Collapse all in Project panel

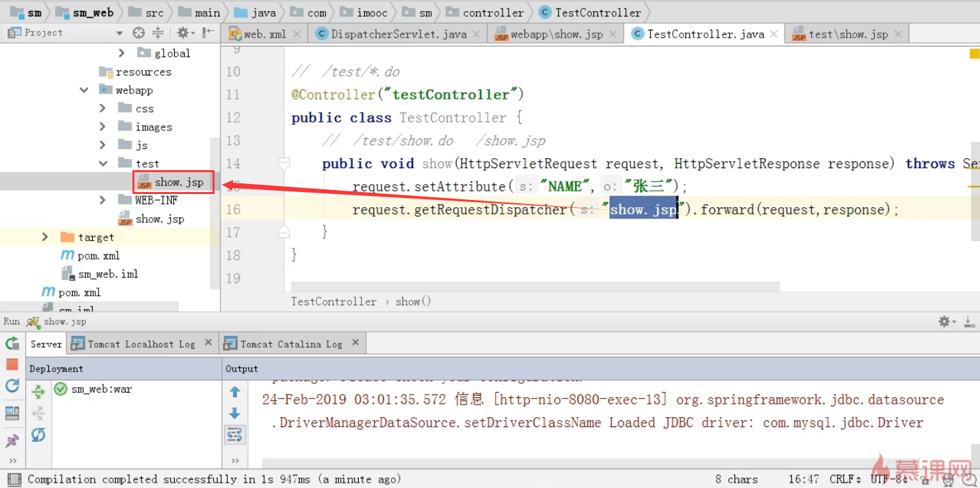coord(158,32)
